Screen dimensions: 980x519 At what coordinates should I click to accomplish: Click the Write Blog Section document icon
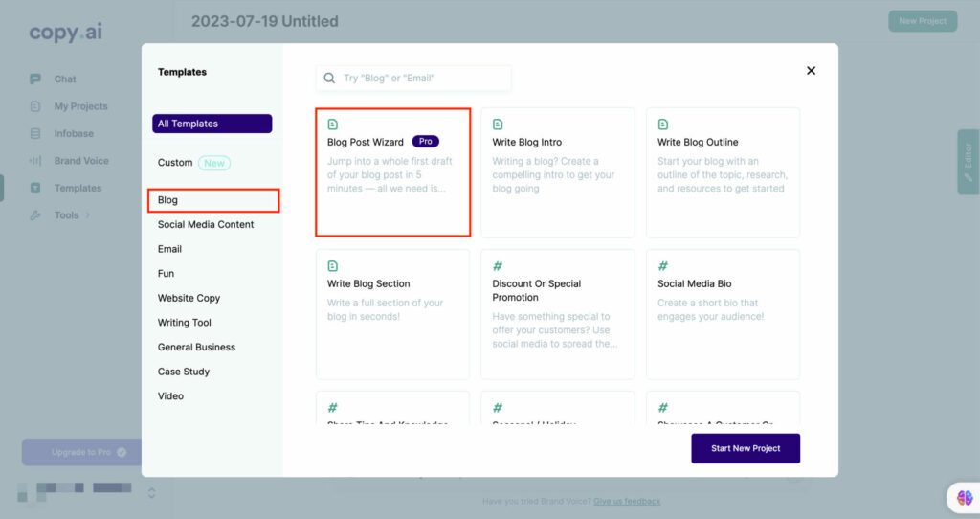(332, 266)
